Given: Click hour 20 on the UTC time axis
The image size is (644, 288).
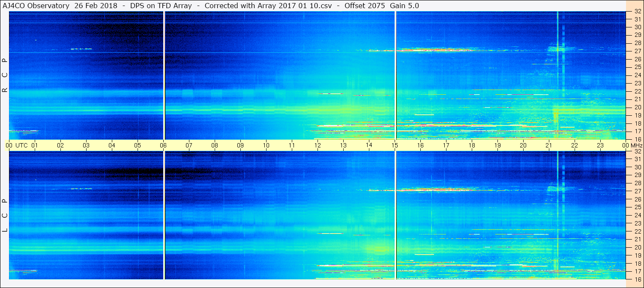Looking at the screenshot, I should tap(523, 145).
